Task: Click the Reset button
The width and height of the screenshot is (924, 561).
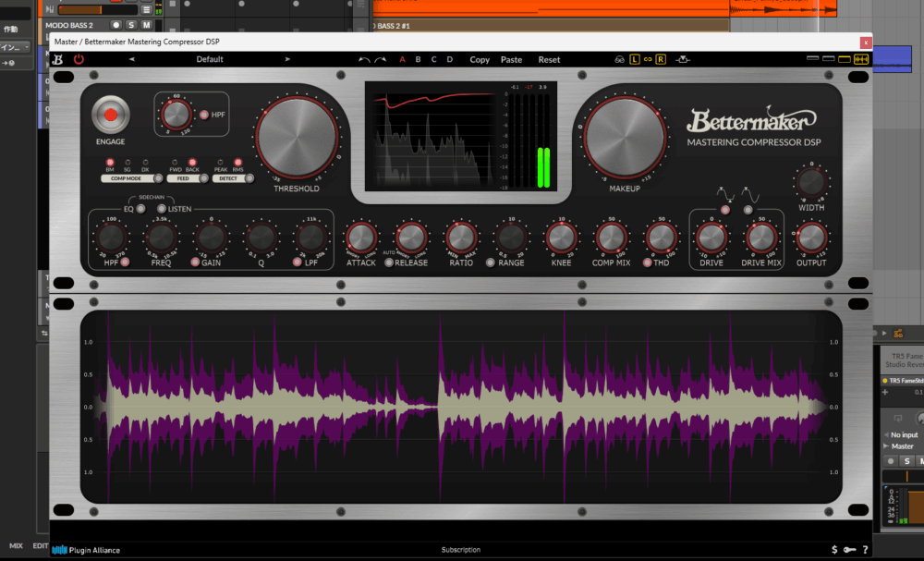Action: (x=549, y=59)
